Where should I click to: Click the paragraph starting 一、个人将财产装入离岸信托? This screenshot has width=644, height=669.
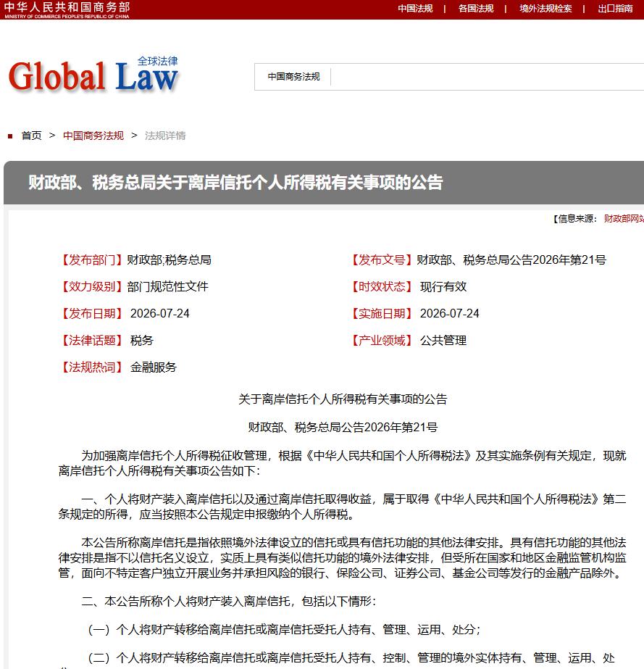tap(342, 507)
